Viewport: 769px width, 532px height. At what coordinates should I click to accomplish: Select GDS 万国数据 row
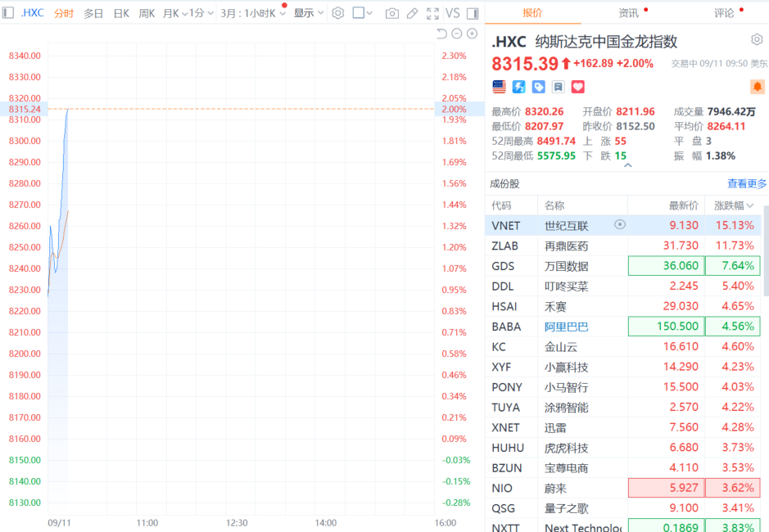(623, 266)
